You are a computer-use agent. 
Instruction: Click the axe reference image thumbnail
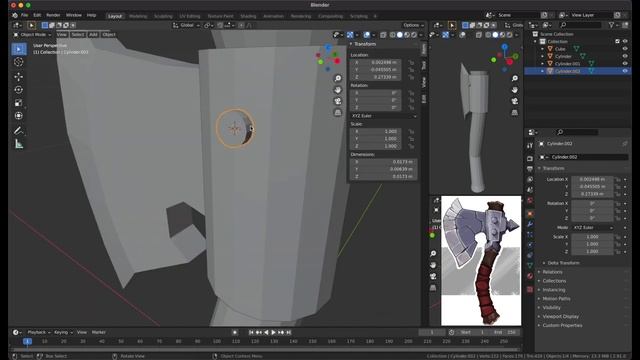481,260
